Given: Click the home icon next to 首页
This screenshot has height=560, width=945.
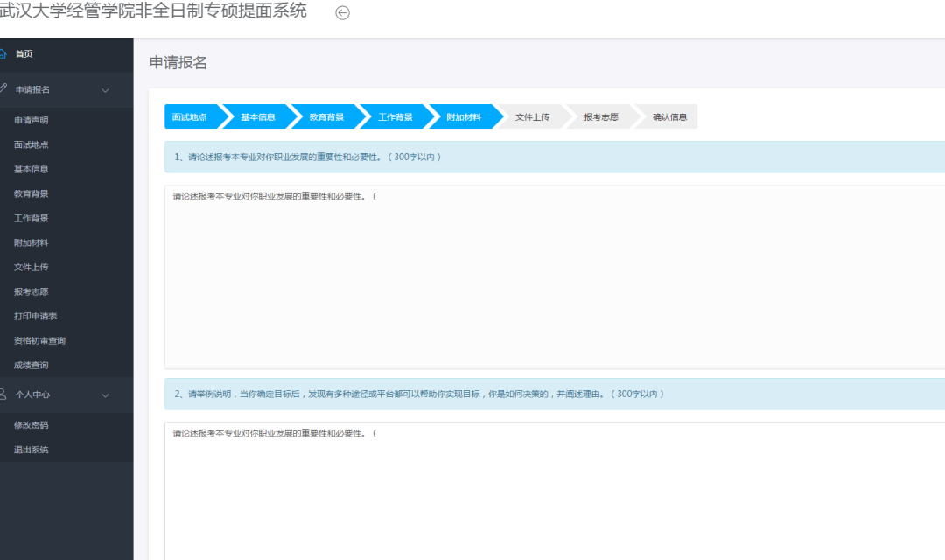Looking at the screenshot, I should coord(3,54).
